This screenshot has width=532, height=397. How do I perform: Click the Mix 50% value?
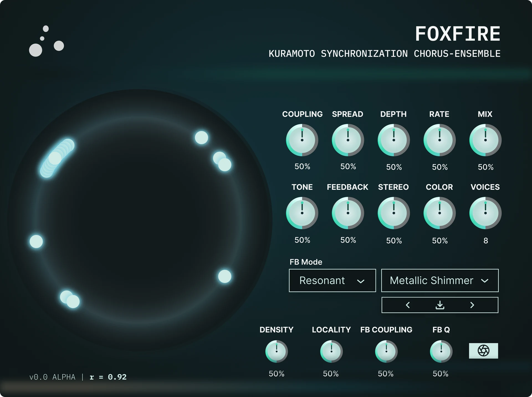486,167
